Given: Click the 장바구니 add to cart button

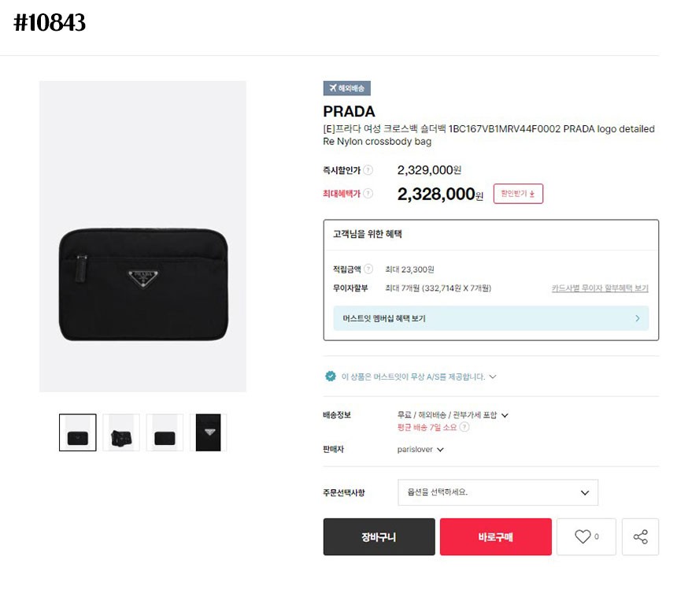Looking at the screenshot, I should tap(379, 537).
